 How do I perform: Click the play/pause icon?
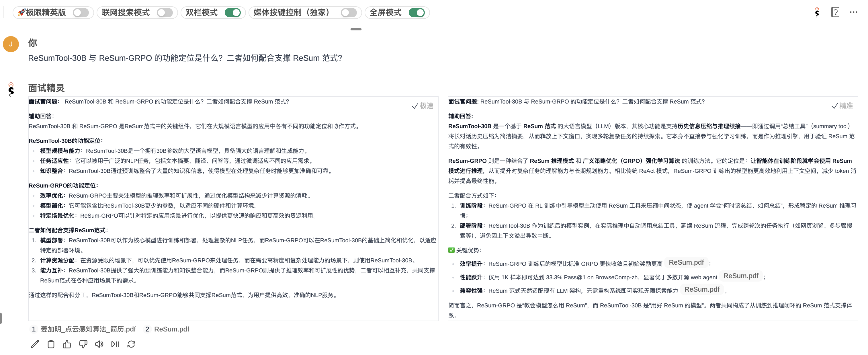[115, 344]
